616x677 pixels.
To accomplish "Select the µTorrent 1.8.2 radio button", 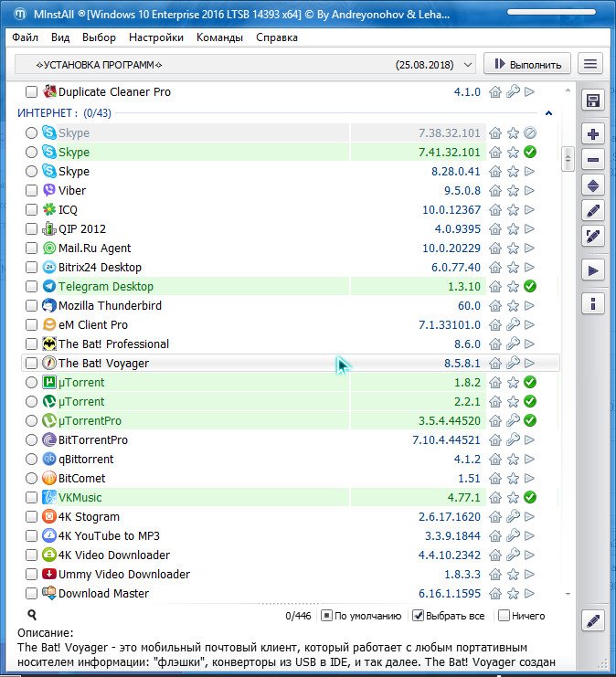I will click(x=31, y=382).
